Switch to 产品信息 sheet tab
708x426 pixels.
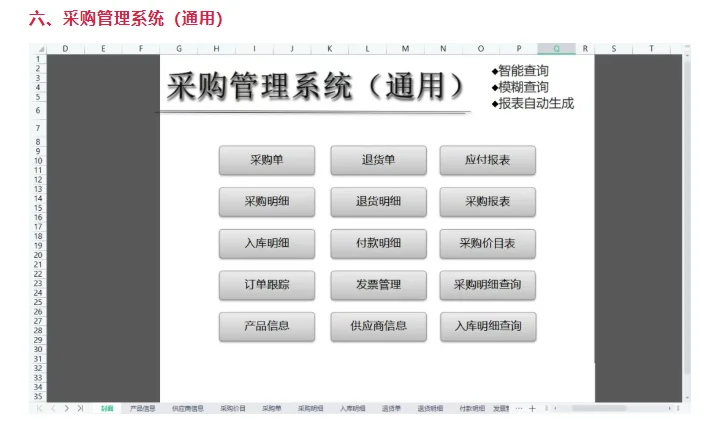pos(143,408)
